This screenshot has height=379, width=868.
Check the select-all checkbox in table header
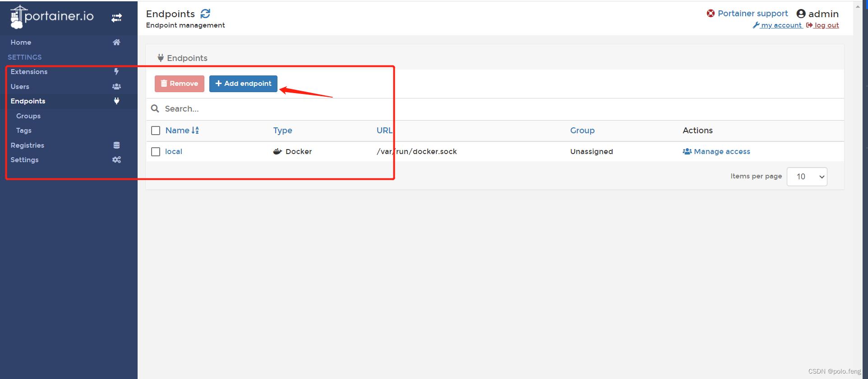(156, 131)
